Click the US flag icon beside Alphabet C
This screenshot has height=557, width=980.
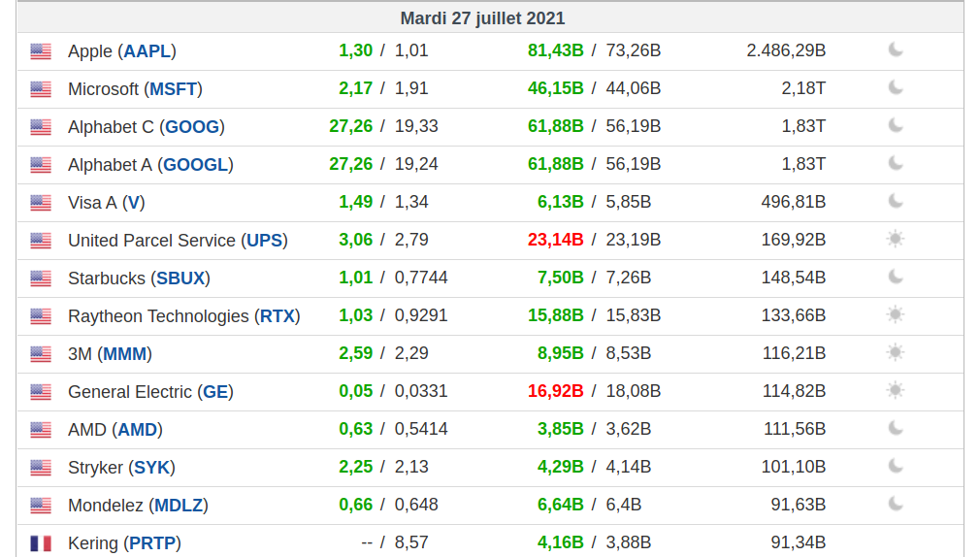pyautogui.click(x=41, y=127)
